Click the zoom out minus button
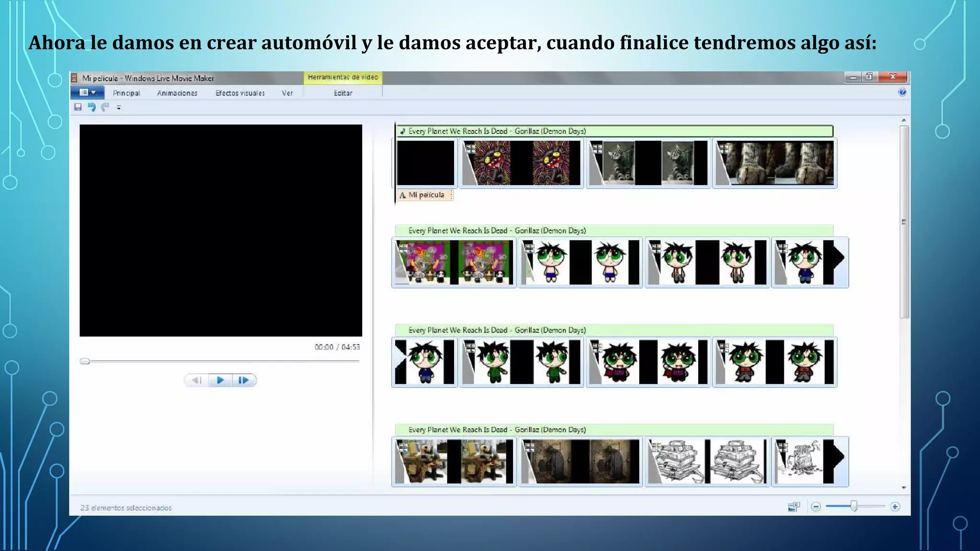The height and width of the screenshot is (551, 980). pos(816,507)
